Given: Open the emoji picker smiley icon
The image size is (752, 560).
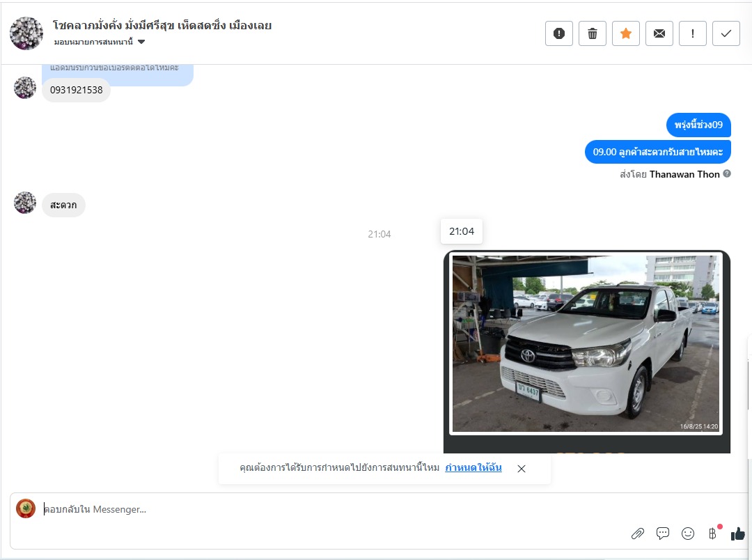Looking at the screenshot, I should point(688,534).
